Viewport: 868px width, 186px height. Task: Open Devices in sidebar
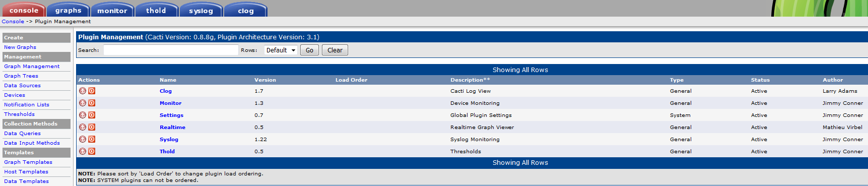click(x=15, y=95)
